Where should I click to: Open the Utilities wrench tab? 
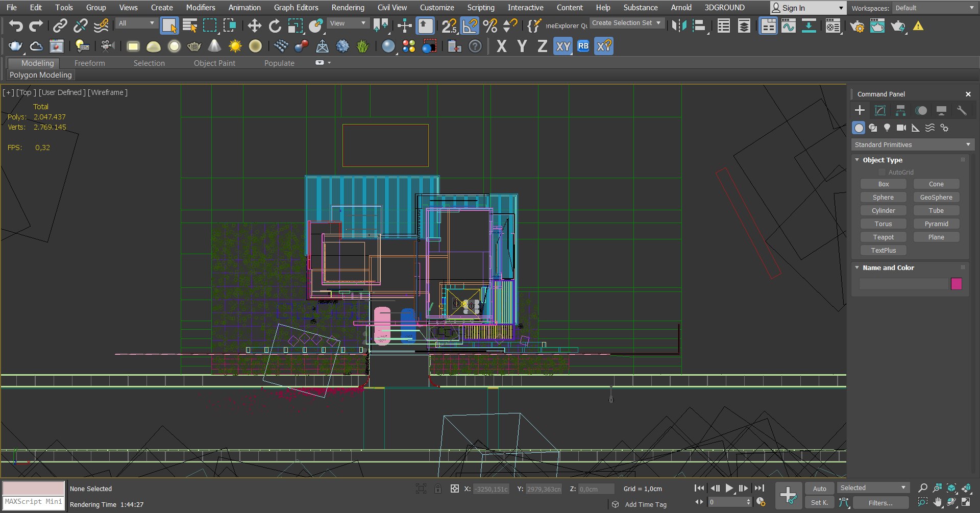tap(962, 110)
